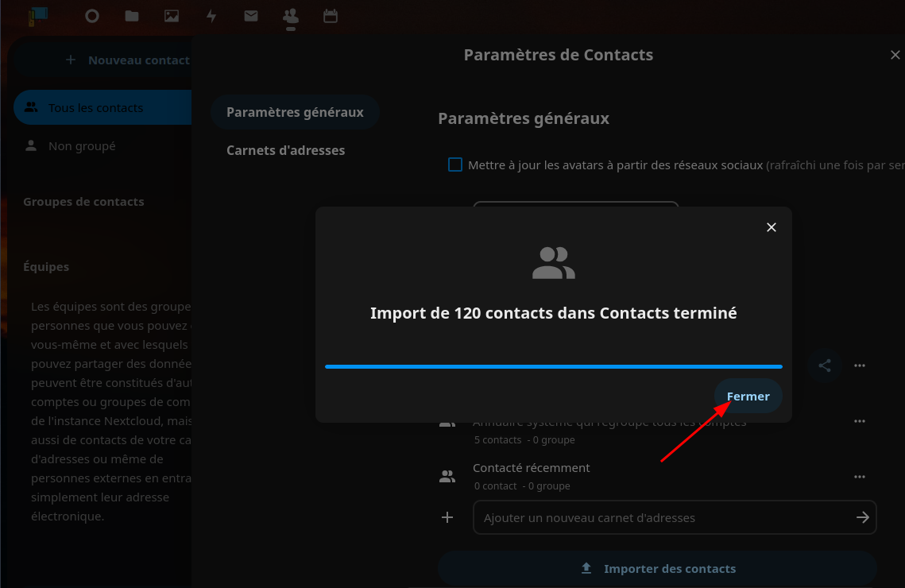Image resolution: width=905 pixels, height=588 pixels.
Task: Confirm new address book with arrow icon
Action: (x=863, y=517)
